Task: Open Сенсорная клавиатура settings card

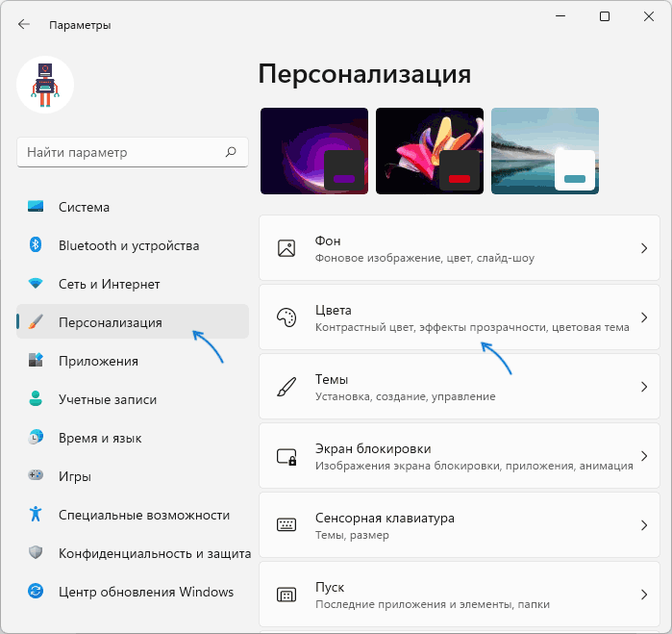Action: point(460,525)
